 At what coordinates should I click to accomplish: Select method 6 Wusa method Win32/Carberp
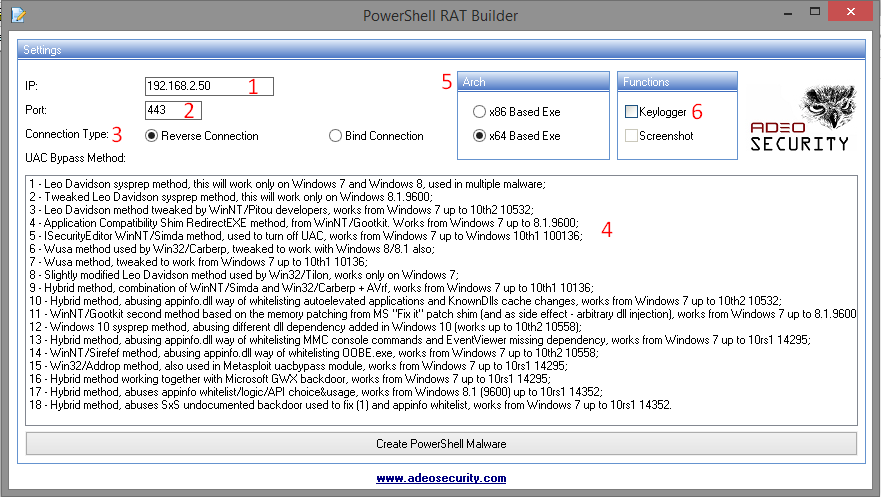232,249
